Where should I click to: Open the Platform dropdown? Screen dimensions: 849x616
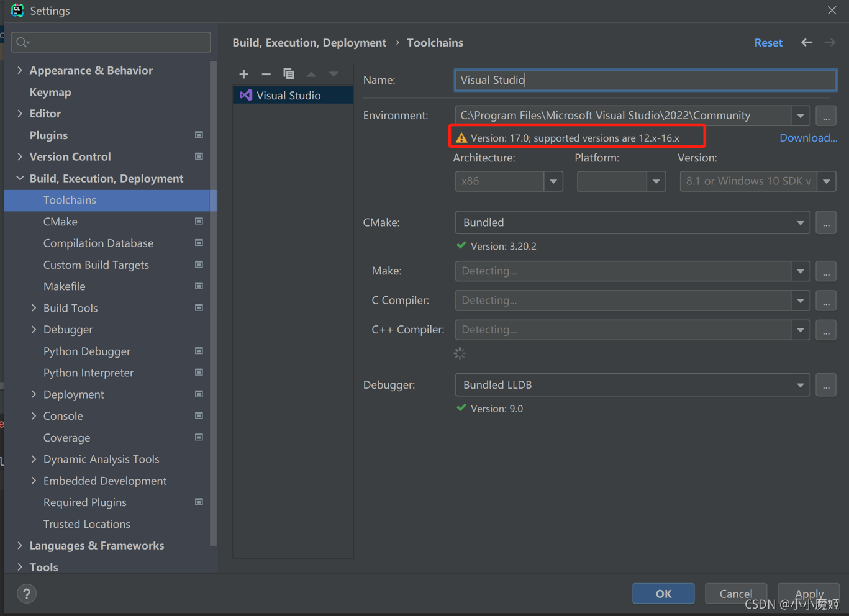[656, 181]
